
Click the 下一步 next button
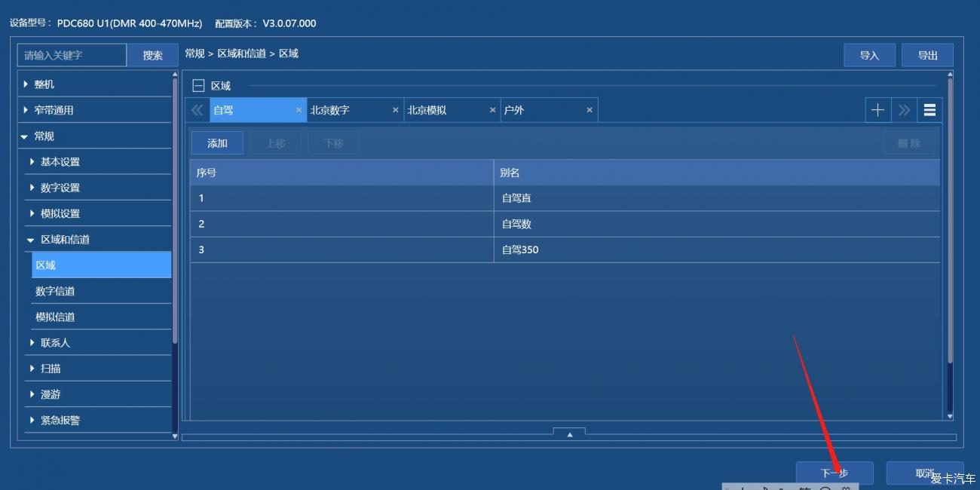(x=835, y=472)
